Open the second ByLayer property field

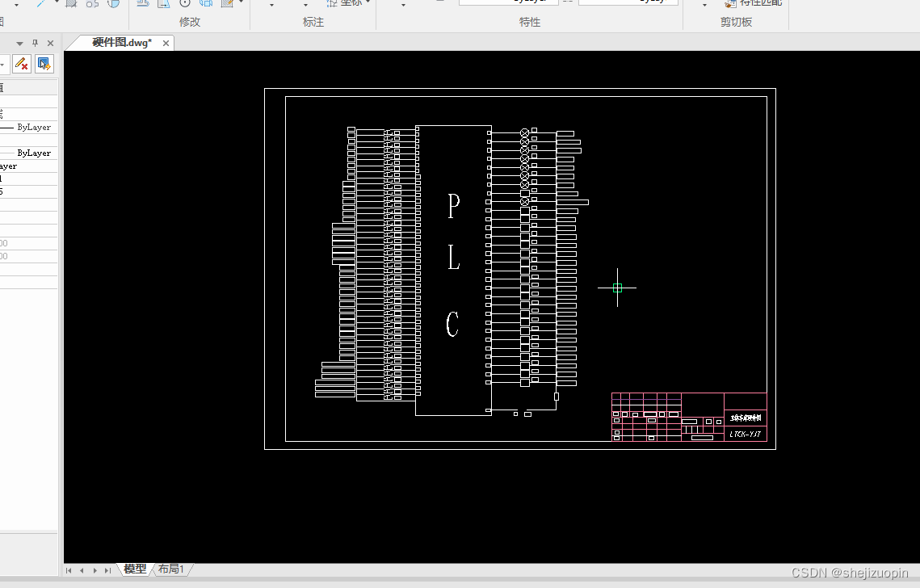pos(29,153)
